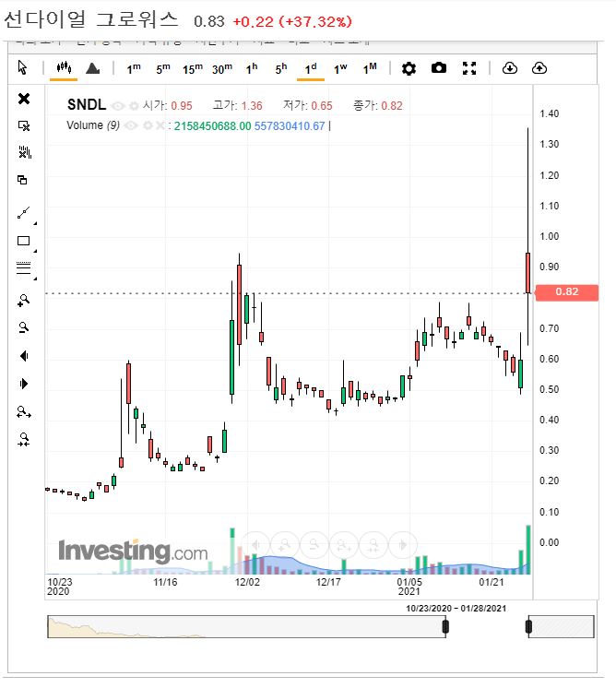Select the 1M monthly timeframe
The image size is (616, 688).
tap(370, 68)
